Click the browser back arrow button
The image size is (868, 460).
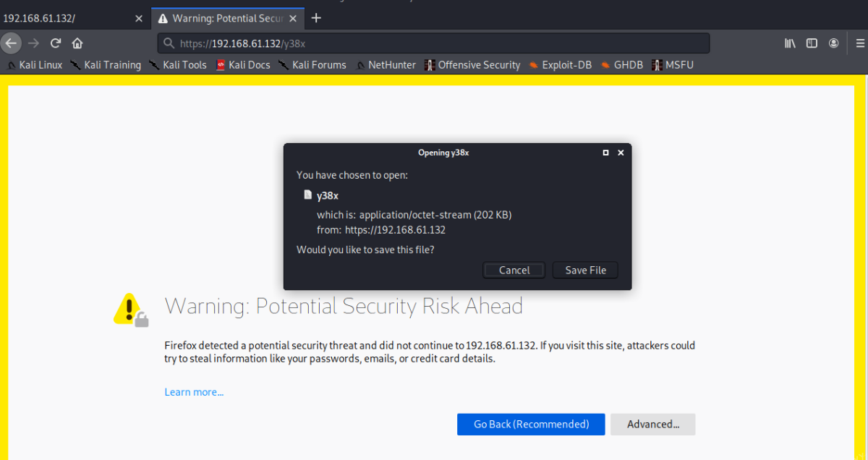pos(11,43)
